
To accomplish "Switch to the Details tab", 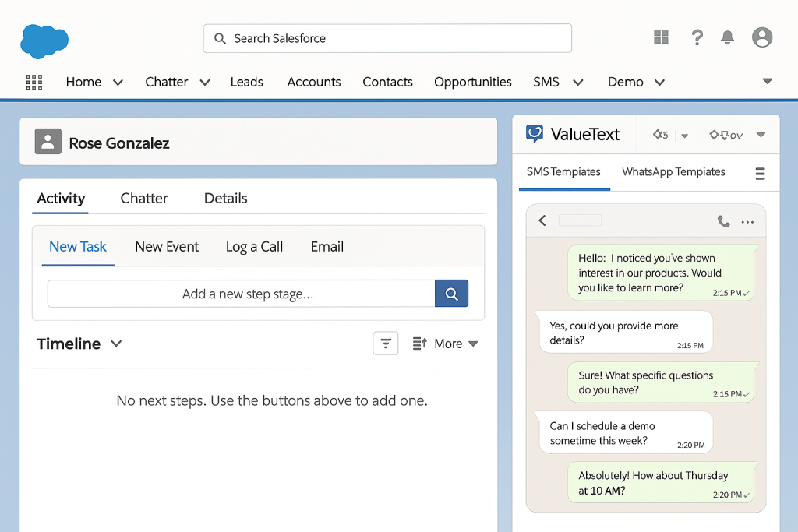I will 225,199.
